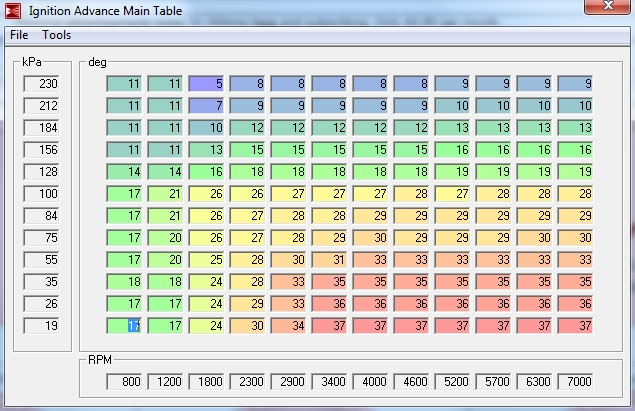Select 128 kPa row cell under 6300 RPM
Screen dimensions: 635x411
[x=534, y=172]
